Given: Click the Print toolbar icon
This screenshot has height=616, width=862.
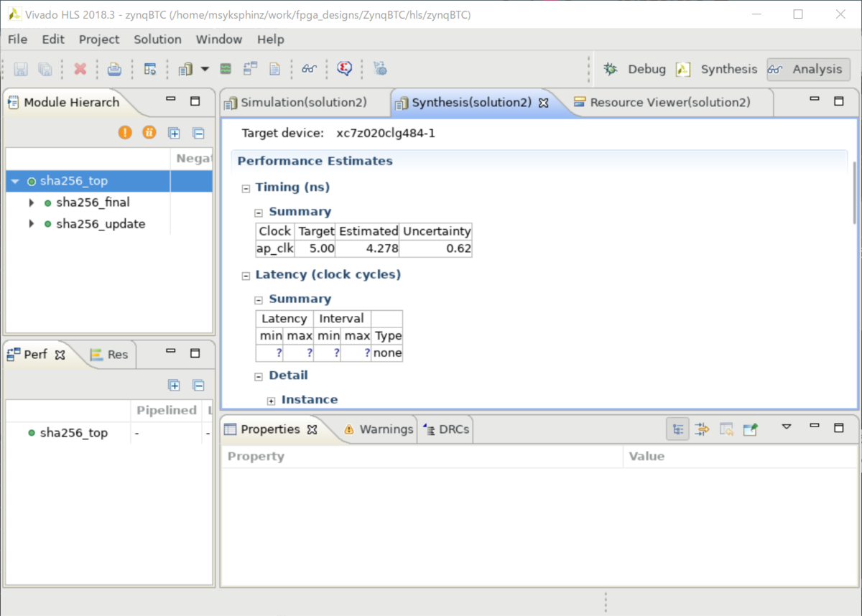Looking at the screenshot, I should pos(114,69).
